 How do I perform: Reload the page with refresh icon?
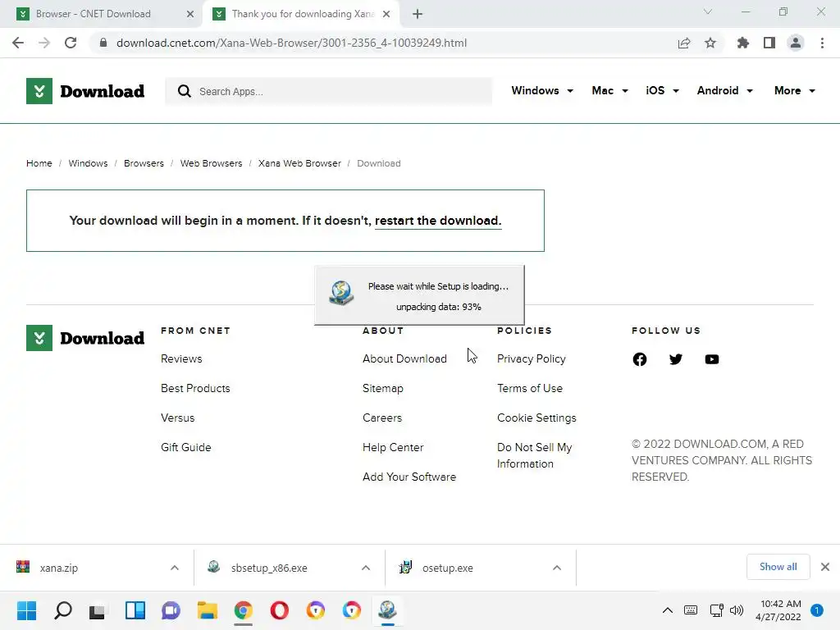[71, 43]
